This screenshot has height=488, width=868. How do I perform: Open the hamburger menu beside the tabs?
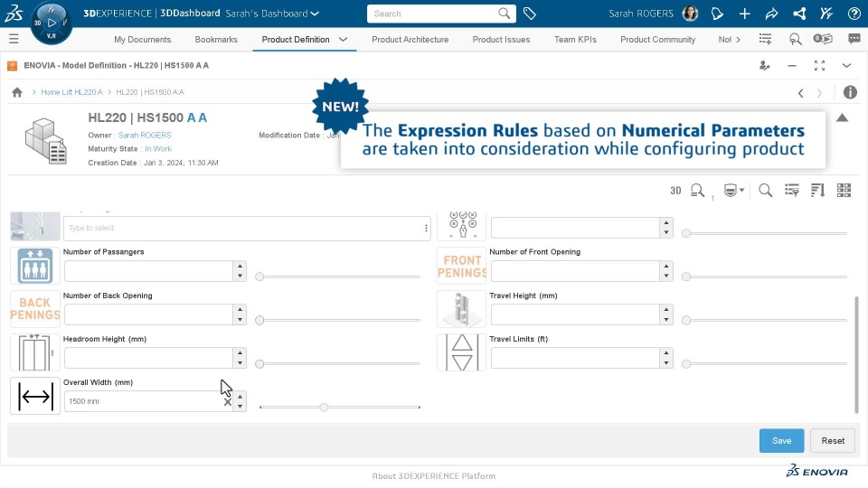coord(14,39)
